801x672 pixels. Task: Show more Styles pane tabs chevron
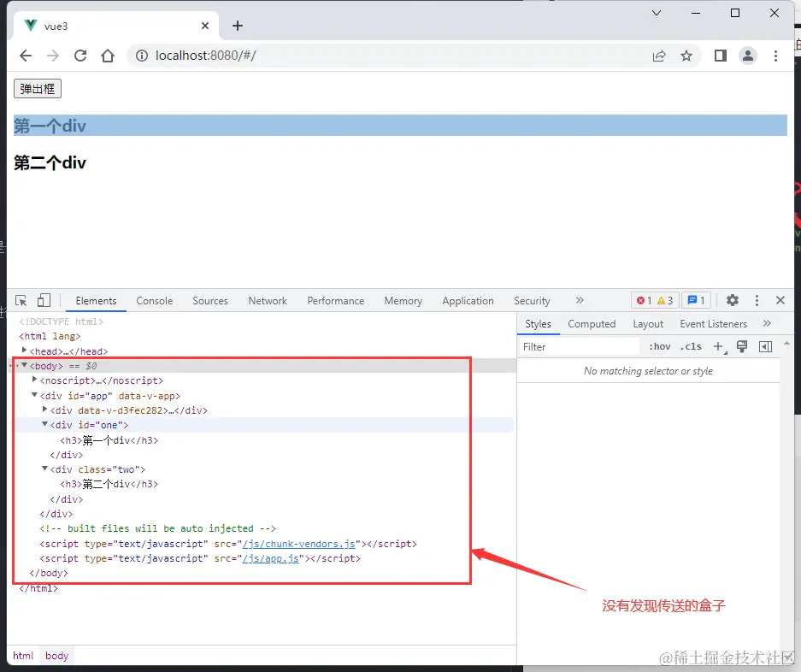767,323
